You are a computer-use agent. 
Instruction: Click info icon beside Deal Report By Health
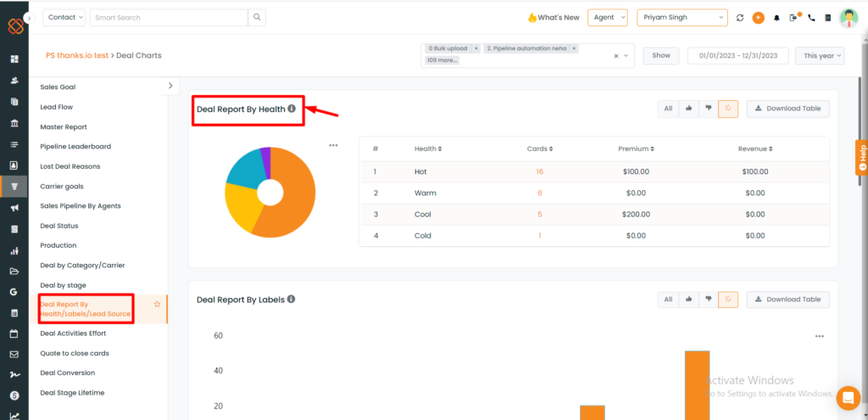pyautogui.click(x=292, y=109)
